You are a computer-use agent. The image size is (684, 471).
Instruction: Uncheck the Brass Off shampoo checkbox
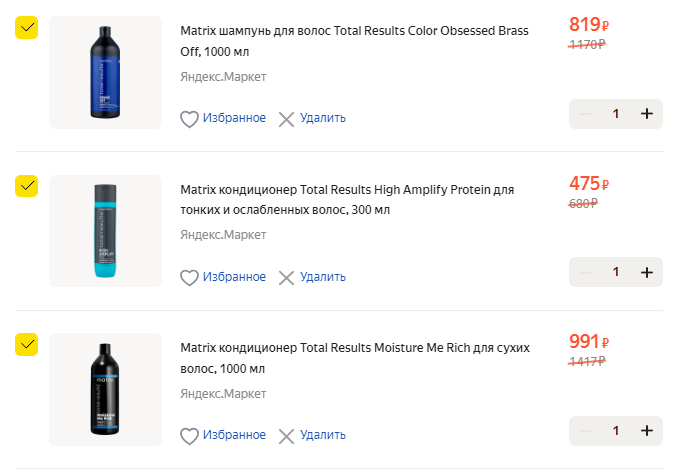click(27, 27)
